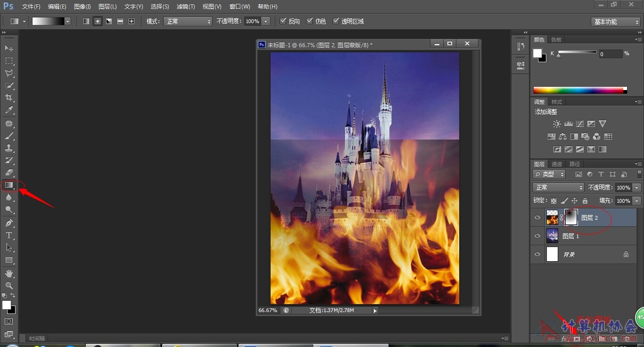Select the Eraser tool
The width and height of the screenshot is (644, 347).
9,173
